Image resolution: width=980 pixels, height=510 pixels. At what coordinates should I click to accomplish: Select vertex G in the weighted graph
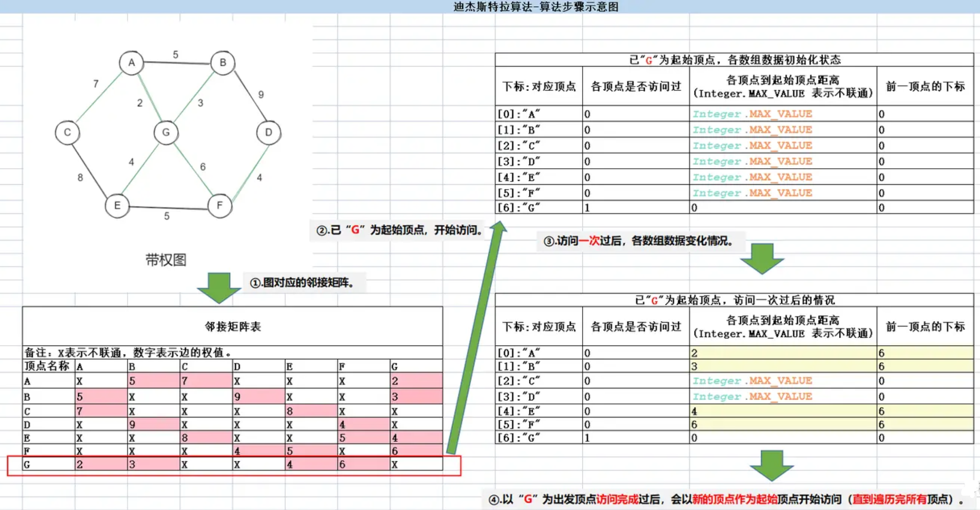(x=166, y=132)
